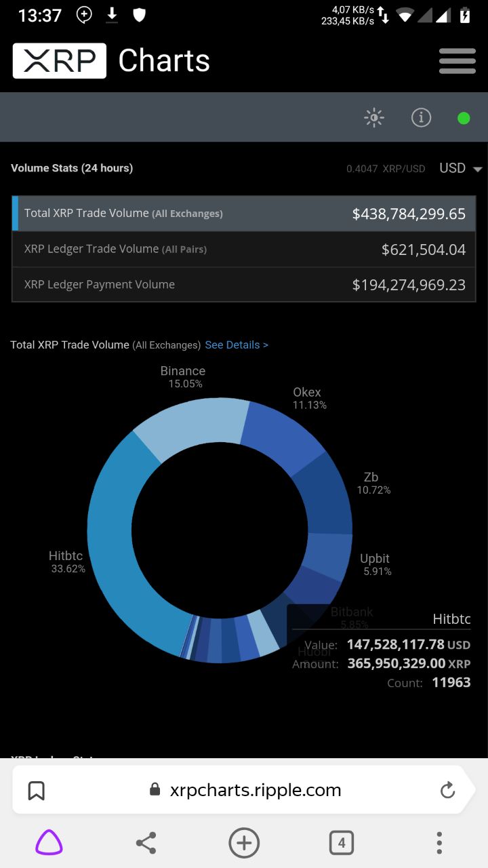This screenshot has width=488, height=868.
Task: Open the tab switcher showing 4
Action: pyautogui.click(x=342, y=843)
